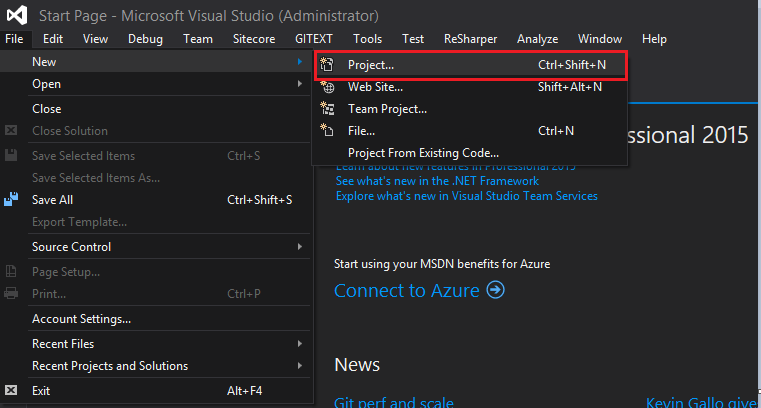Expand the Open submenu arrow
Screen dimensions: 761x408
300,84
